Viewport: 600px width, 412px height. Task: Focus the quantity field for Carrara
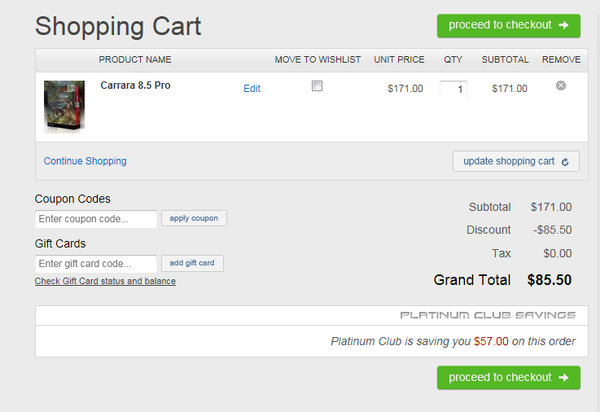click(454, 90)
